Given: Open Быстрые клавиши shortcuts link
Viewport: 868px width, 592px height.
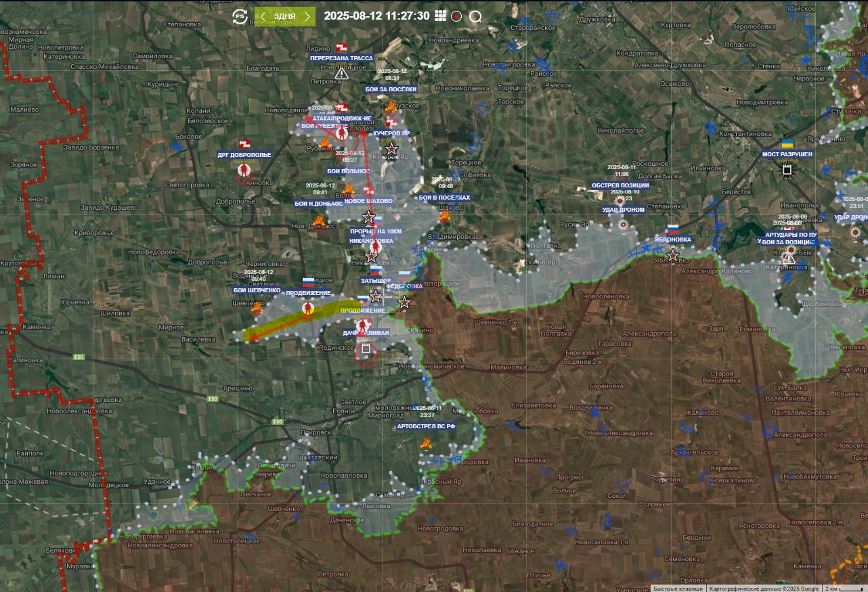Looking at the screenshot, I should (678, 589).
